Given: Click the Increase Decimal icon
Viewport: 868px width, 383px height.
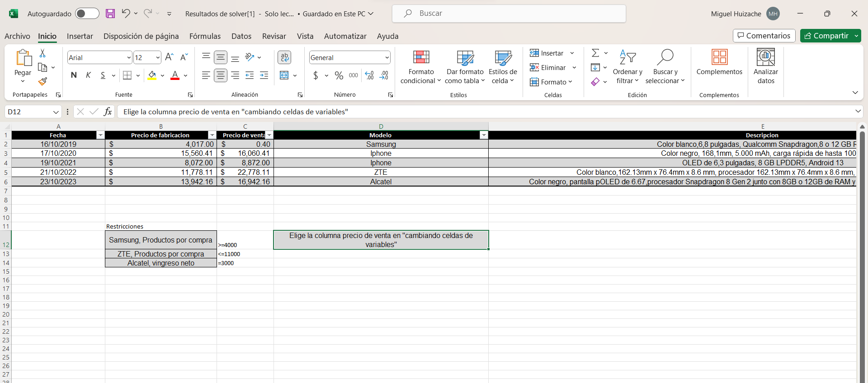Looking at the screenshot, I should pyautogui.click(x=369, y=75).
